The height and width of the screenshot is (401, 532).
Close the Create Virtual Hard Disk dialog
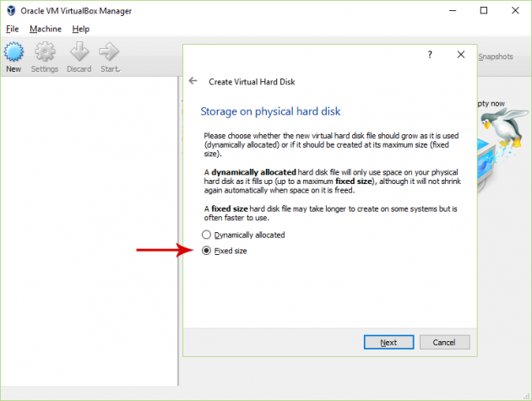(461, 54)
